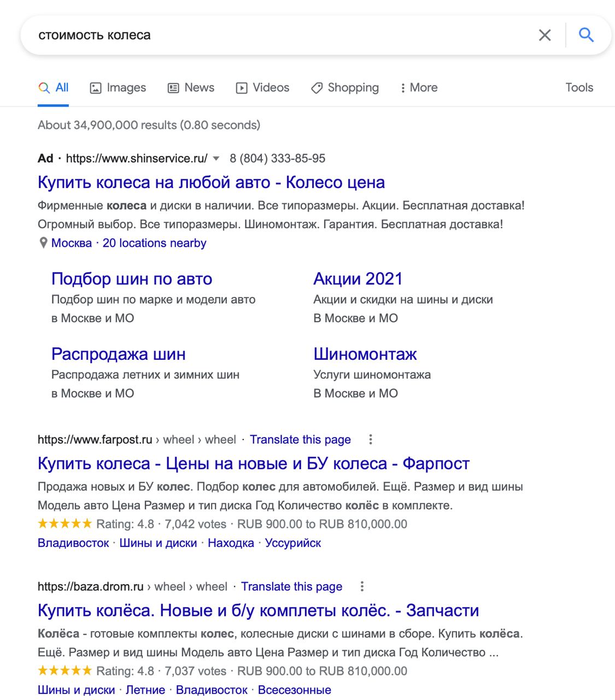Screen dimensions: 615x700
Task: Click 'Rating: 4.8 · 7,042 votes' text
Action: coord(161,524)
